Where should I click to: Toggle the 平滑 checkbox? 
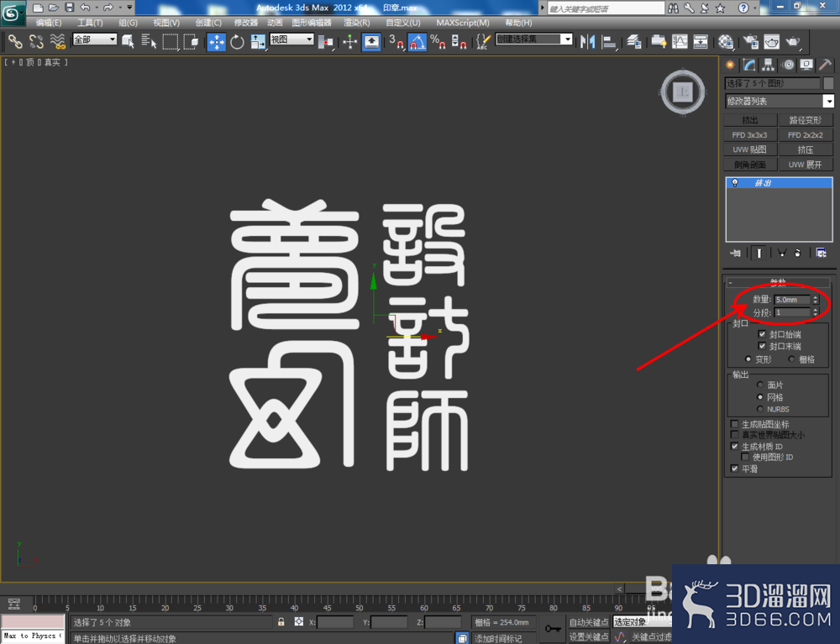[x=734, y=469]
